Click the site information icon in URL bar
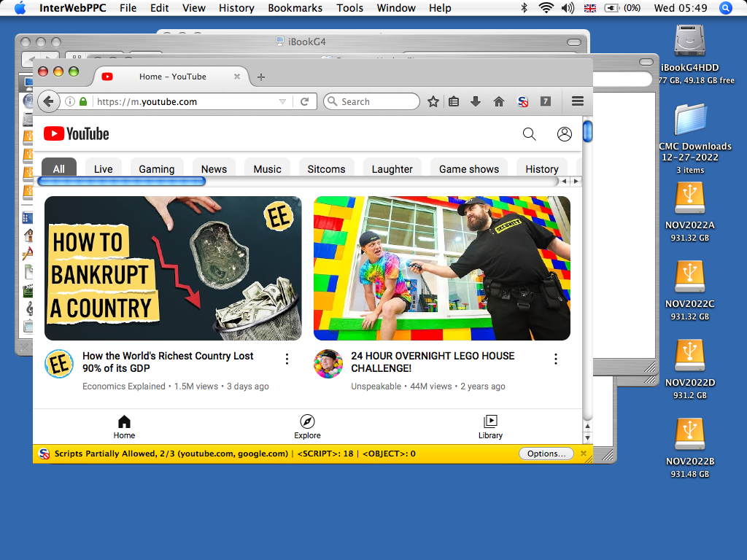 (70, 101)
